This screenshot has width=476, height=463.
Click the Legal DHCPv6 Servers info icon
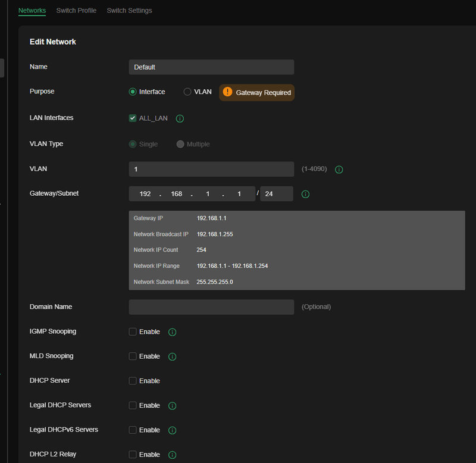pyautogui.click(x=173, y=430)
